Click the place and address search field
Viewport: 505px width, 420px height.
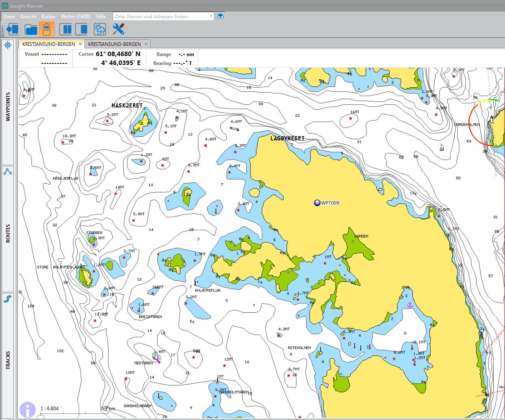click(160, 16)
